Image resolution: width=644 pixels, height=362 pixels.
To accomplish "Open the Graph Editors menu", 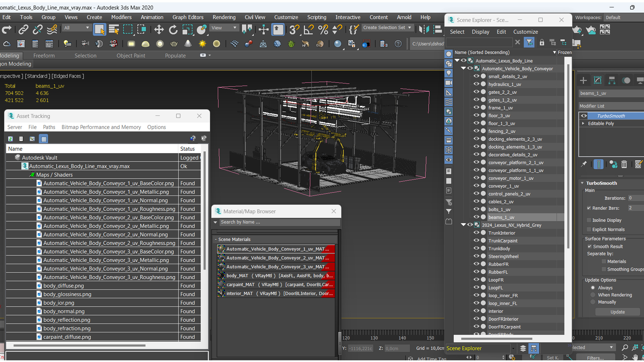I will [188, 17].
